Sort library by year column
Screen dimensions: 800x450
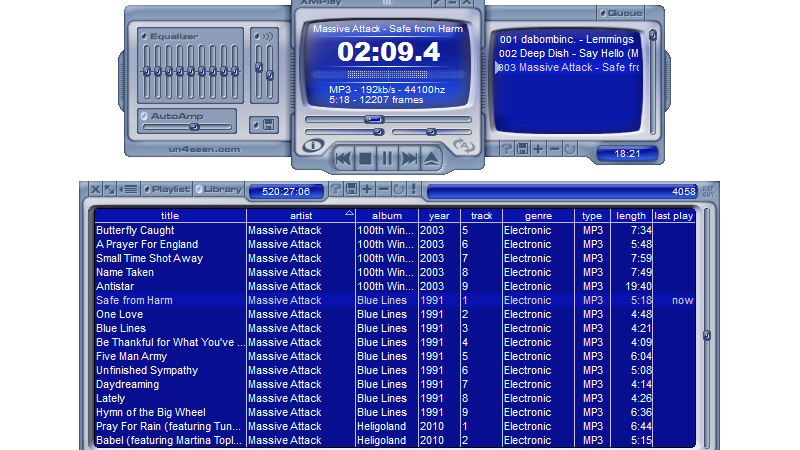pos(439,216)
